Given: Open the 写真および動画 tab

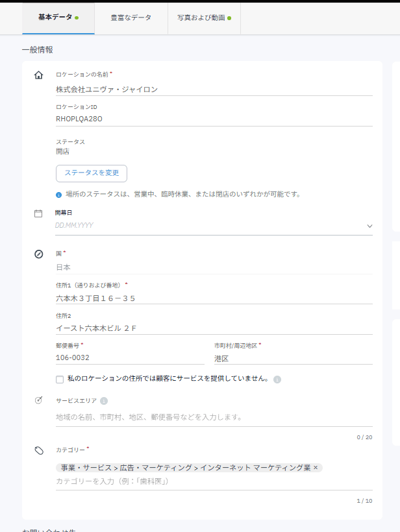Looking at the screenshot, I should (x=204, y=18).
